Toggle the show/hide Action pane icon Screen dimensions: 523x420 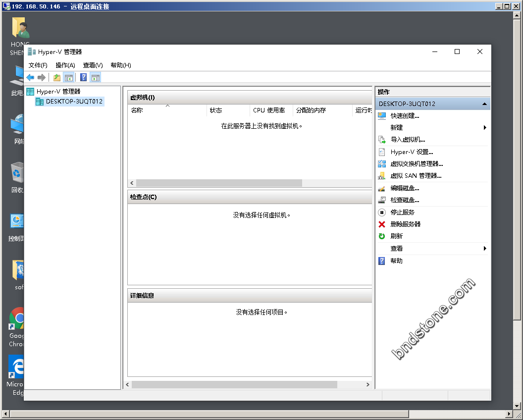point(96,78)
